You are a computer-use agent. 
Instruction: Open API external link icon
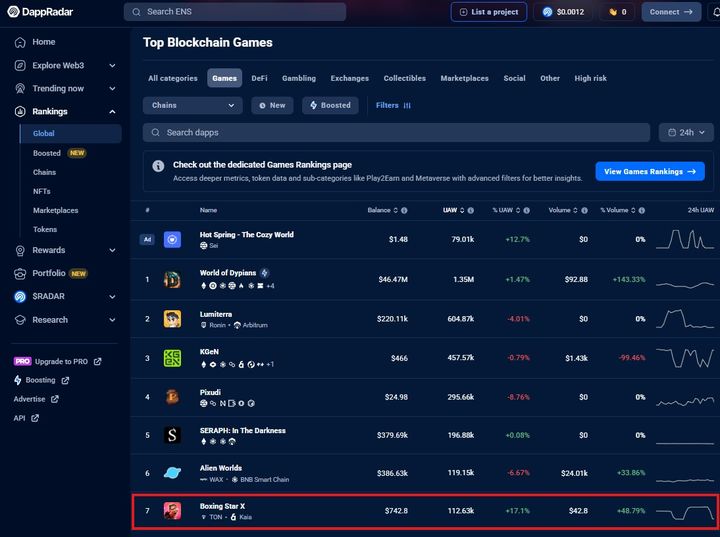point(35,418)
